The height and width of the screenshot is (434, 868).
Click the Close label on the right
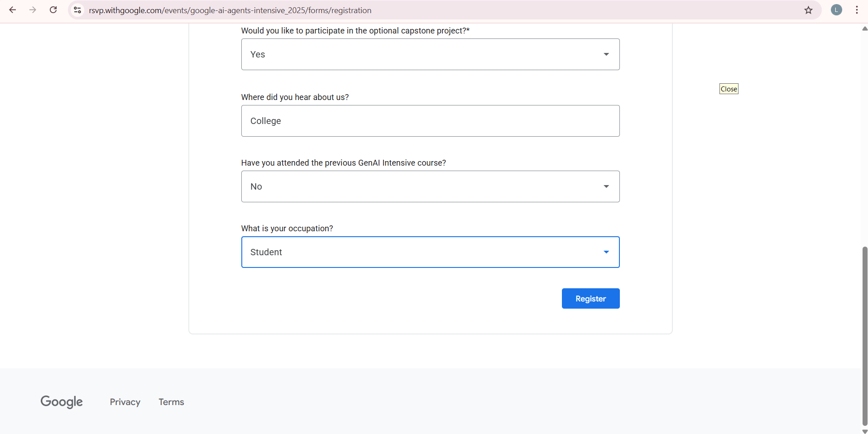click(x=729, y=88)
